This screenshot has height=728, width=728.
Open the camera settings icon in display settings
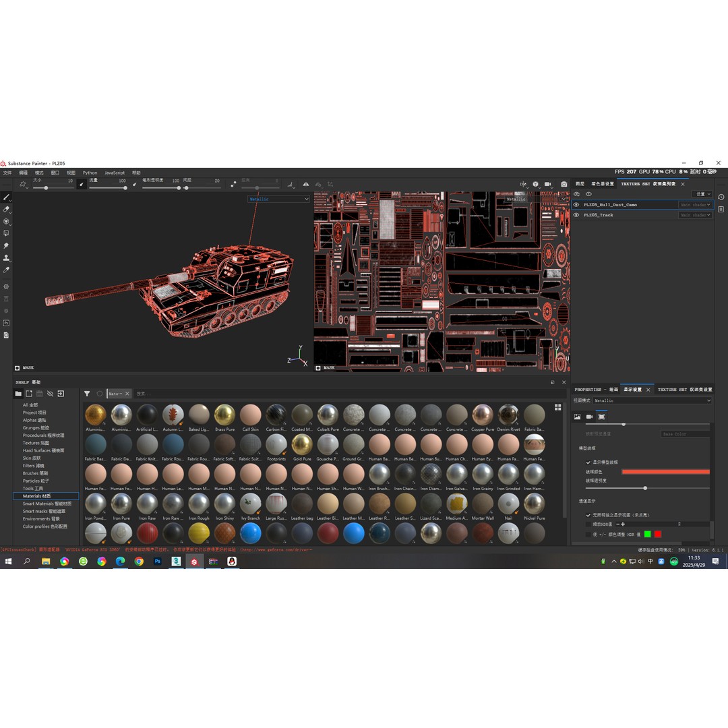(589, 417)
